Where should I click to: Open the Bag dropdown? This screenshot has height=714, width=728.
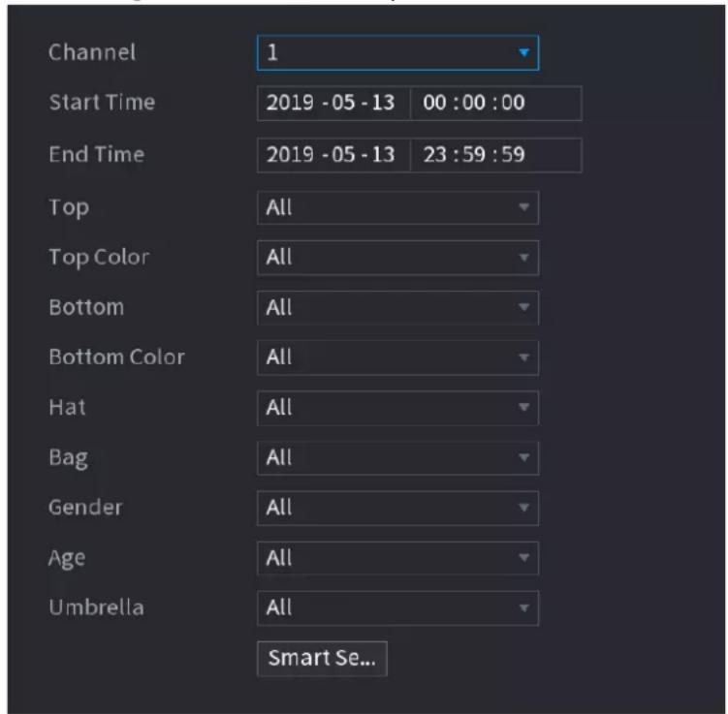pos(397,458)
